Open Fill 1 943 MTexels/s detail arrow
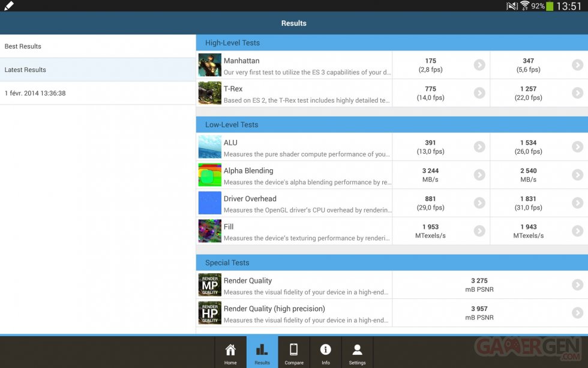This screenshot has width=588, height=368. (577, 231)
